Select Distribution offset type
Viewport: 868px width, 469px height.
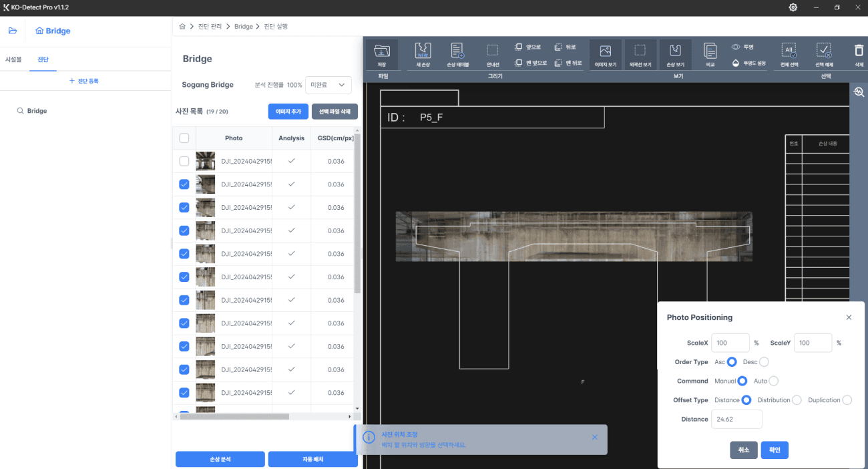coord(796,400)
